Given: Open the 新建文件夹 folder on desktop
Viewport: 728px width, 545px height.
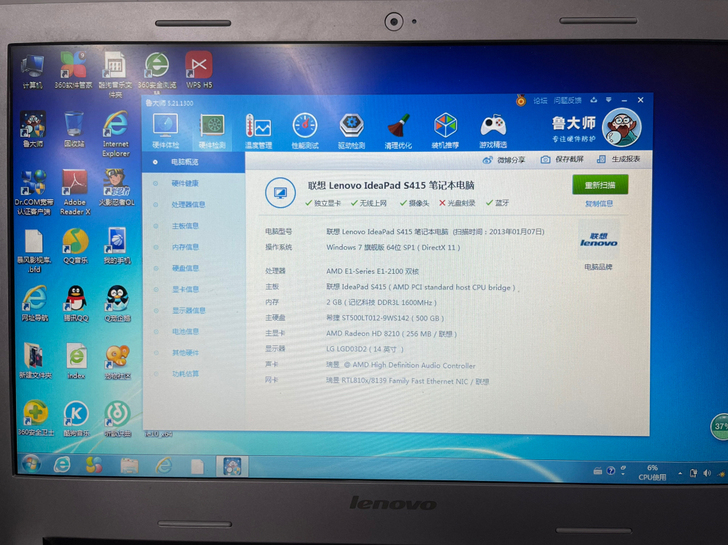Looking at the screenshot, I should (x=35, y=361).
